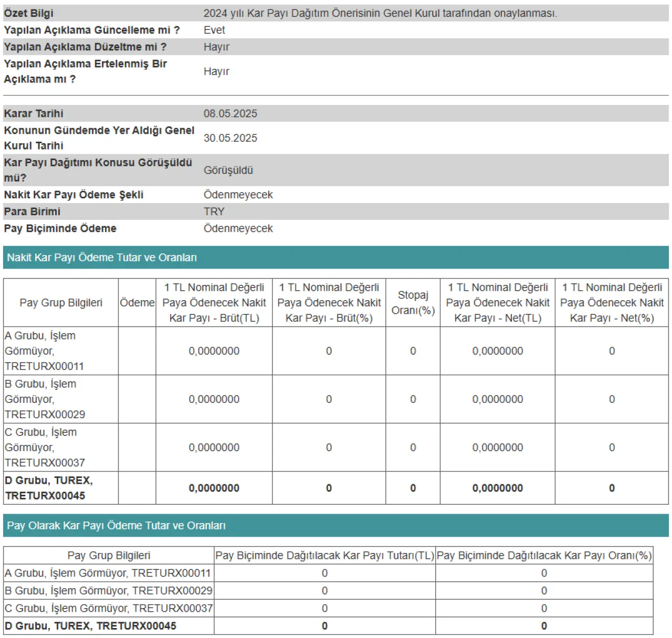This screenshot has width=672, height=638.
Task: Click Karar Tarihi date 08.05.2025
Action: [230, 113]
